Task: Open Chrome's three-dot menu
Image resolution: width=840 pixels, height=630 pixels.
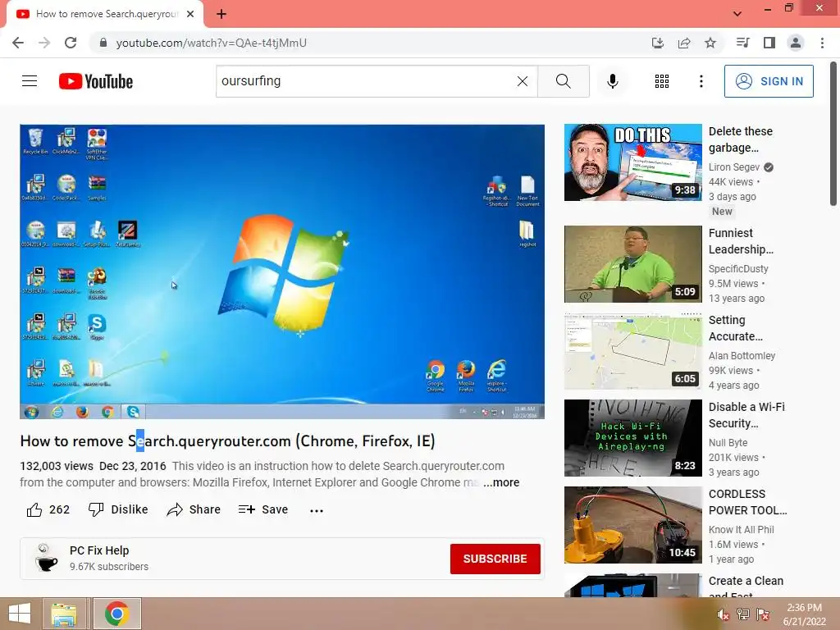Action: tap(822, 43)
